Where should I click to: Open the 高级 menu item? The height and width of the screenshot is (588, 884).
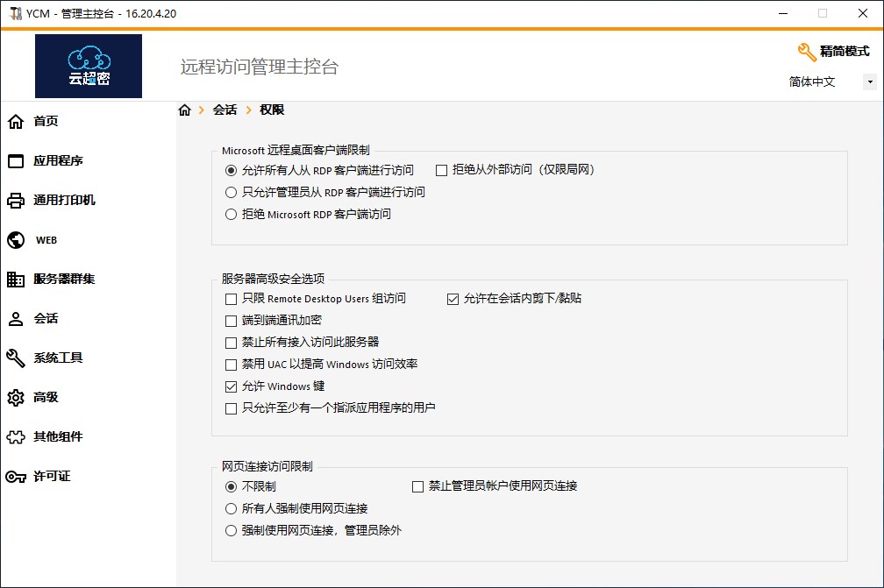(x=46, y=397)
